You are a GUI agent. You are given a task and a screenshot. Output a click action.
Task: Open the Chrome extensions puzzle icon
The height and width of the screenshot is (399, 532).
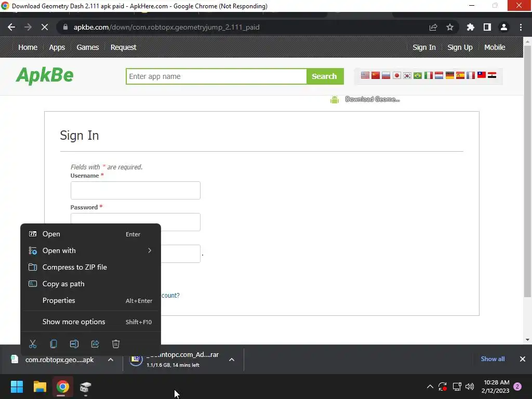pyautogui.click(x=470, y=27)
